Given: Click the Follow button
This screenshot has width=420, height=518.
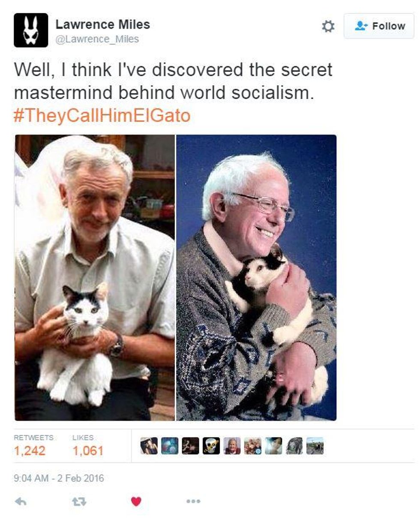Looking at the screenshot, I should pyautogui.click(x=380, y=26).
